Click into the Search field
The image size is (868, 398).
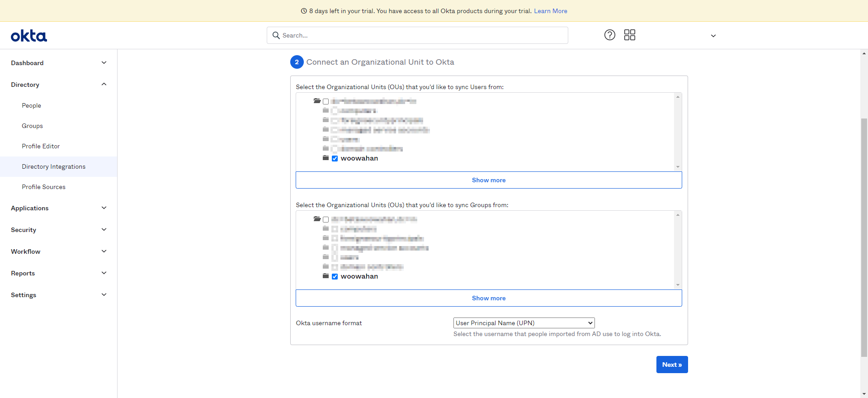(x=417, y=35)
